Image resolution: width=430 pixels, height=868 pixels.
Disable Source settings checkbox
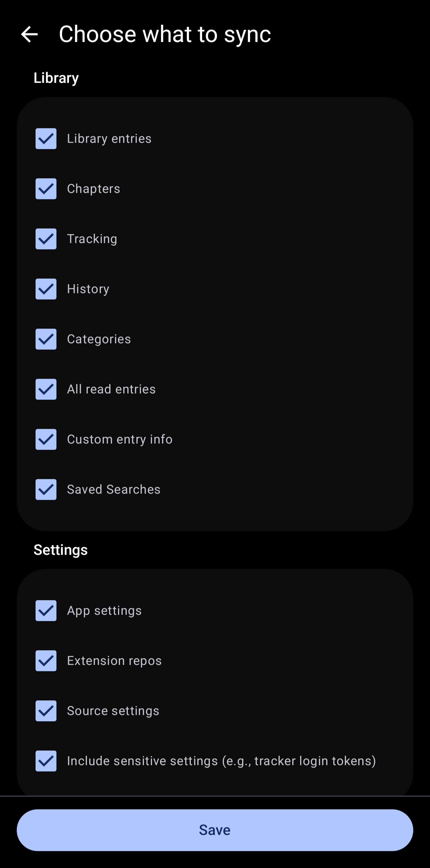pyautogui.click(x=46, y=711)
